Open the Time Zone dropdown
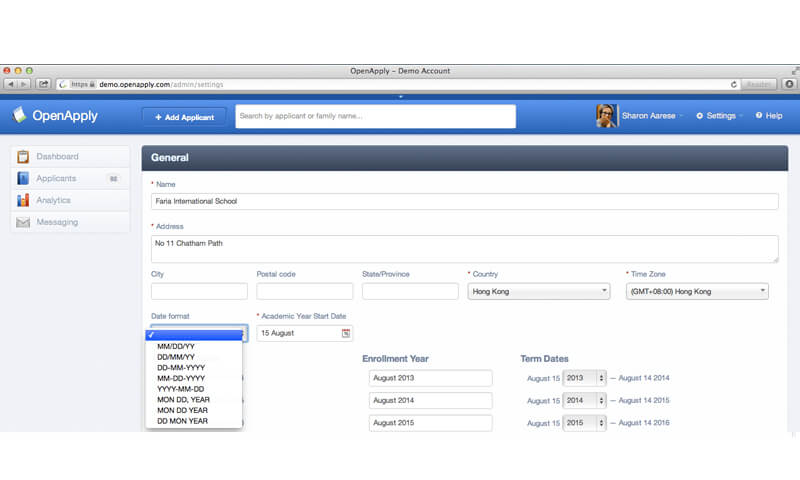The width and height of the screenshot is (800, 480). point(697,291)
